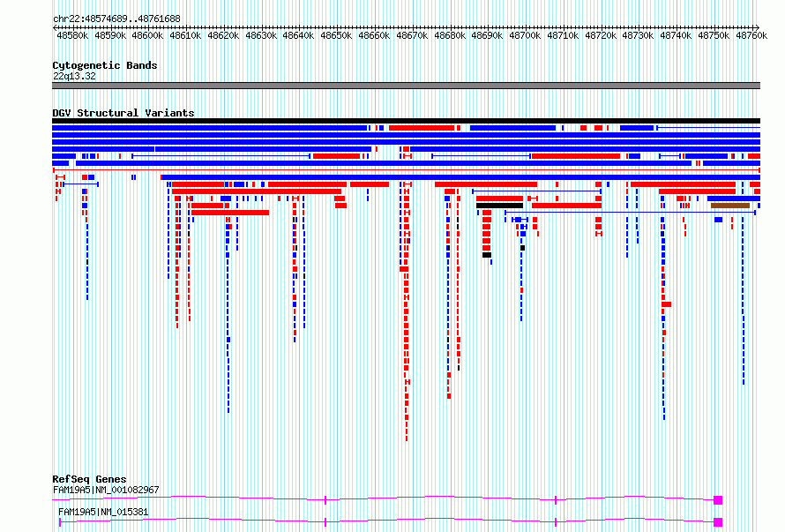The image size is (785, 532).
Task: Select the 48610k ruler label
Action: (186, 35)
